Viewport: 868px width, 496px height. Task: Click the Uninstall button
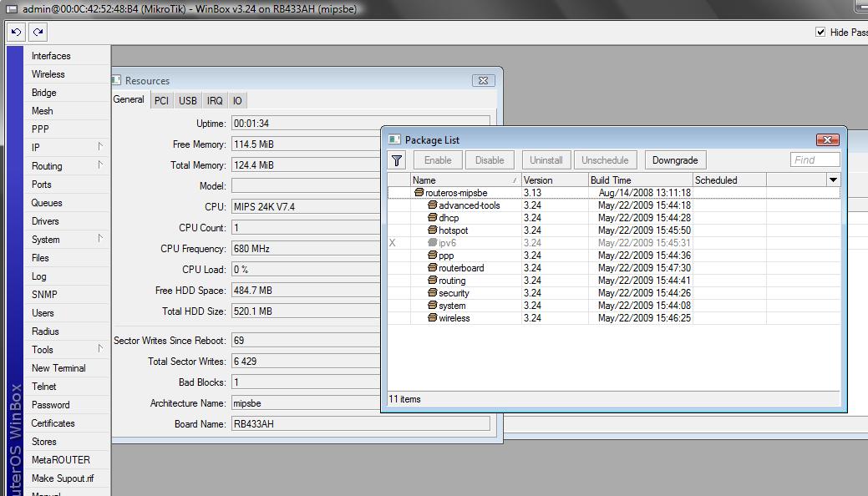546,160
